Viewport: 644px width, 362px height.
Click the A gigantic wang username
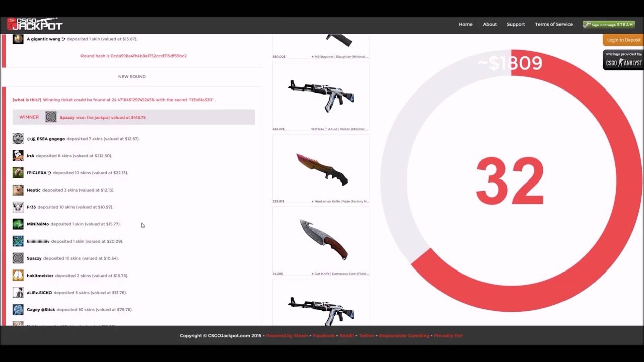pyautogui.click(x=46, y=39)
